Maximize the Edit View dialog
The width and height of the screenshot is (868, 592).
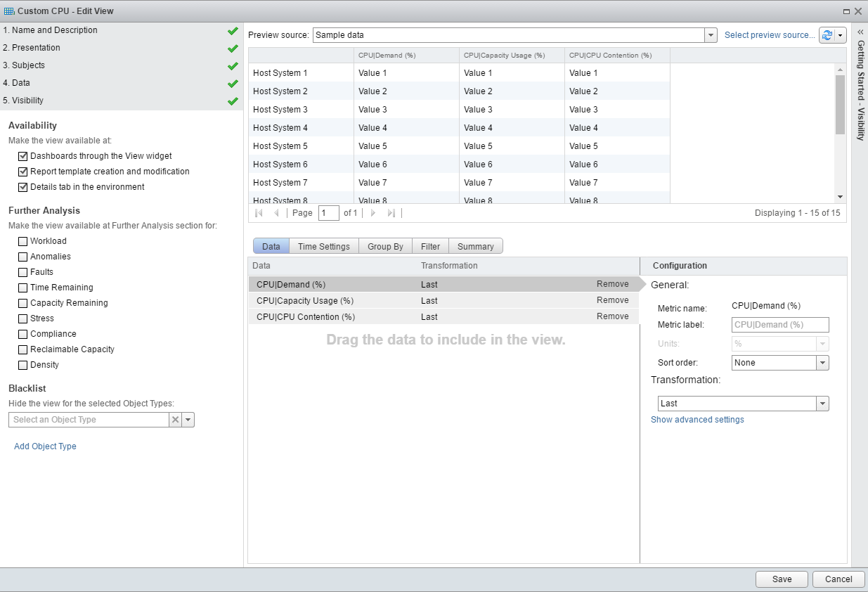pos(846,11)
